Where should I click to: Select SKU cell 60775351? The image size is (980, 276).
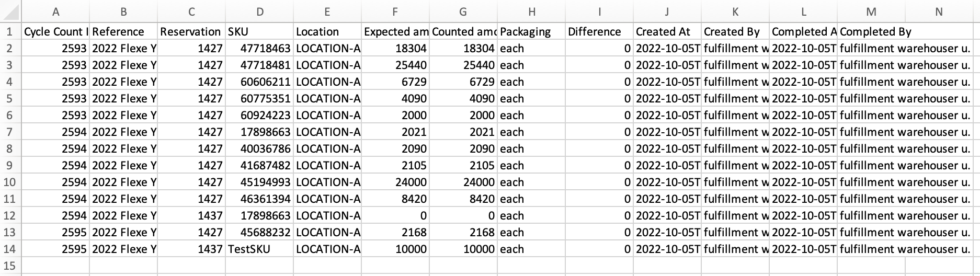(x=259, y=98)
